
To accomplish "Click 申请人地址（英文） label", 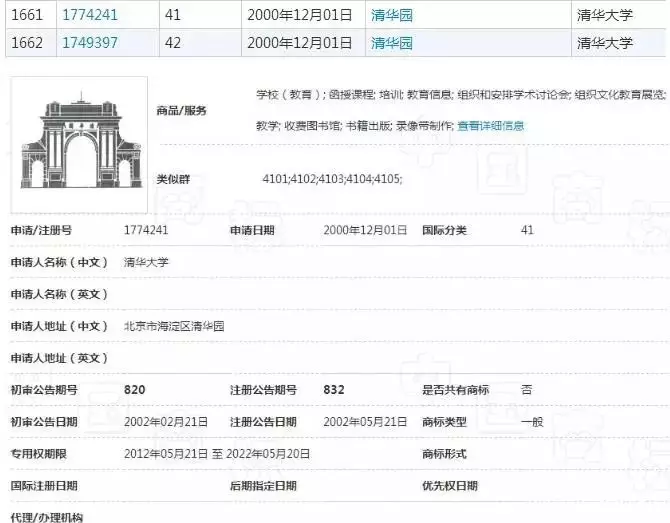I will tap(59, 358).
